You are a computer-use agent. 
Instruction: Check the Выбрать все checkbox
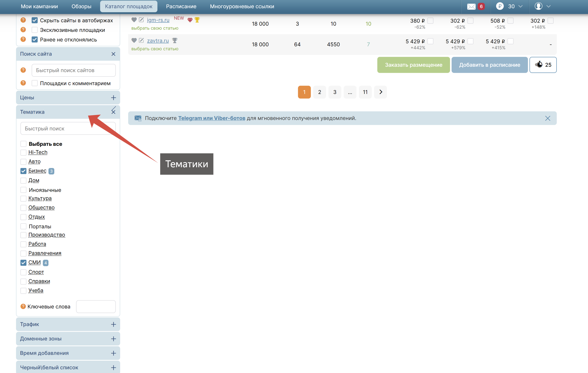[x=23, y=144]
